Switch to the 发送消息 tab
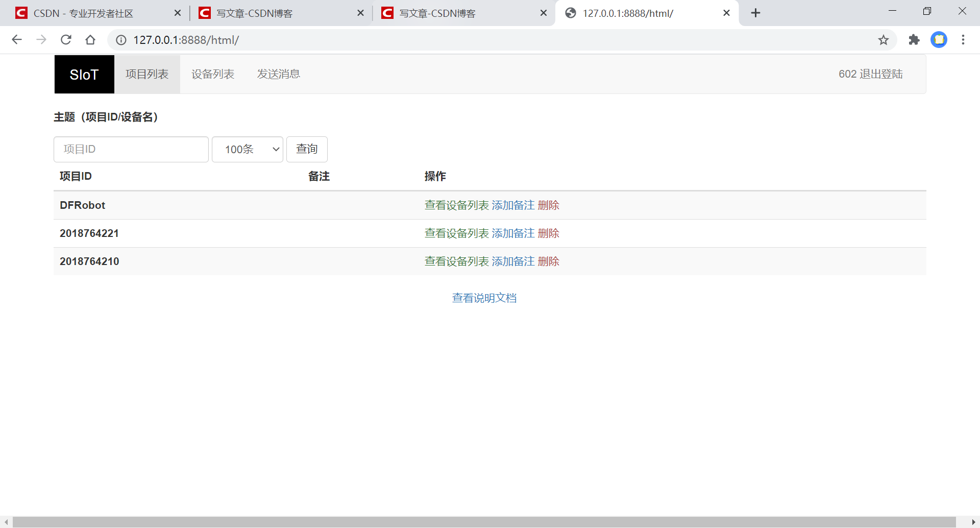Viewport: 980px width, 528px height. (278, 74)
